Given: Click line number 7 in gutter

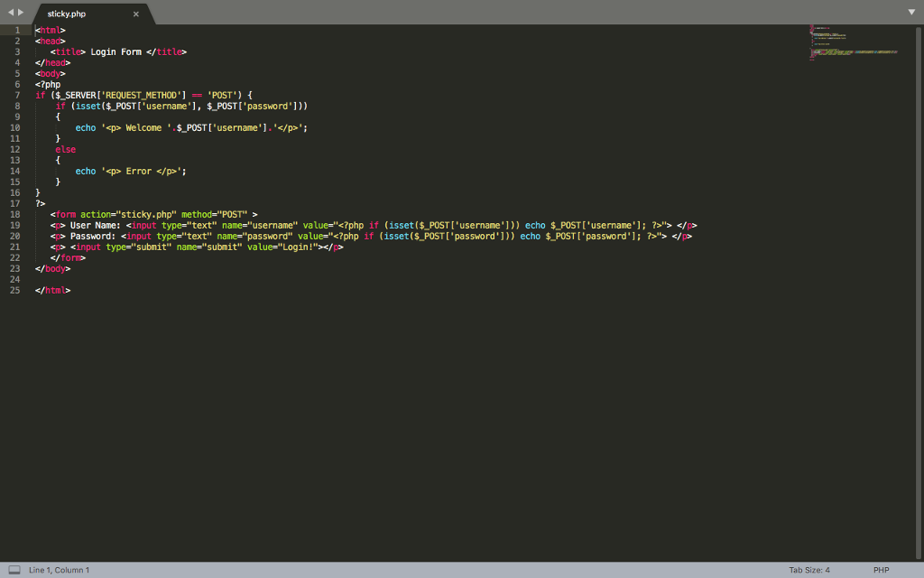Looking at the screenshot, I should (x=16, y=95).
